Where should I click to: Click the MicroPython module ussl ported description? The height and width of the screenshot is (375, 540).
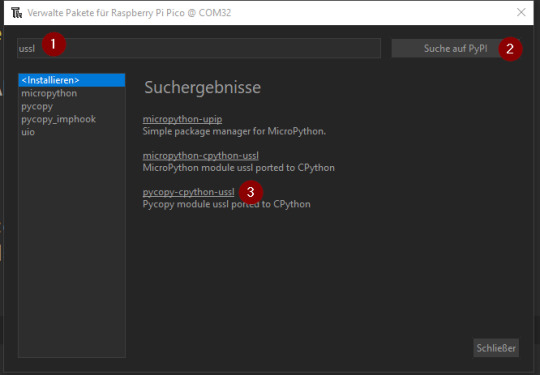[239, 168]
